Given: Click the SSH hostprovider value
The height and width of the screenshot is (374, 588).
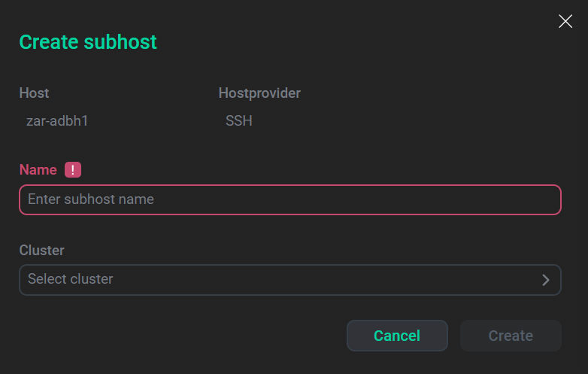Looking at the screenshot, I should coord(239,120).
